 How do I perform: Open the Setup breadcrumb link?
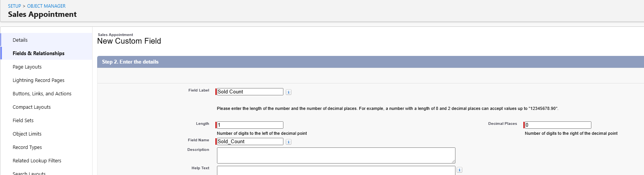pos(15,6)
